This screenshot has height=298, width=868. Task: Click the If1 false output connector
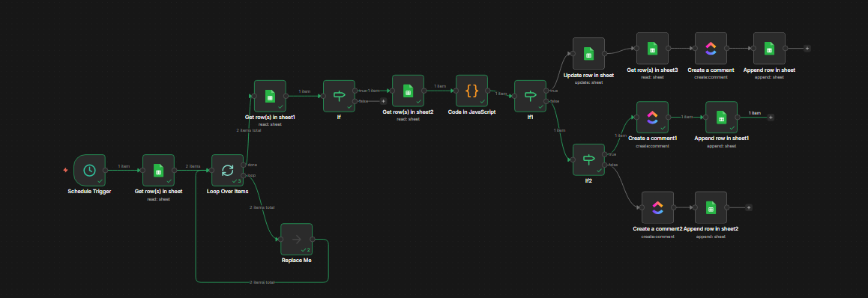(x=546, y=101)
